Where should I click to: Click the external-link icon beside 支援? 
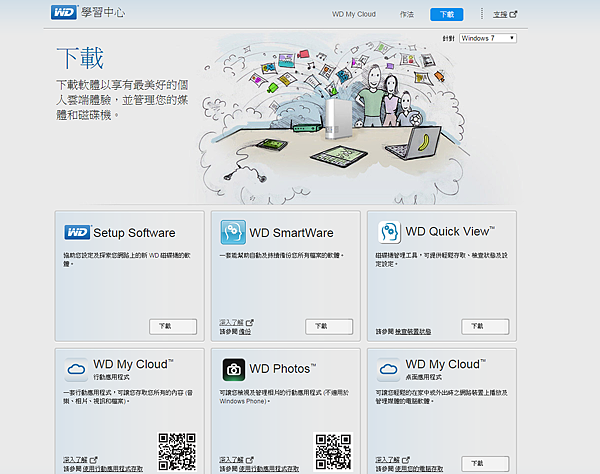[x=514, y=15]
